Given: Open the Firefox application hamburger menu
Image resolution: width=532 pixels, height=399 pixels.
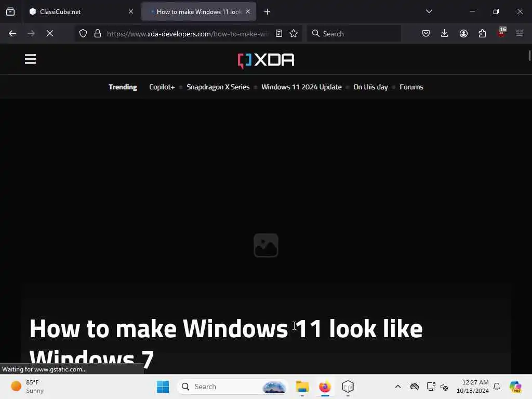Looking at the screenshot, I should (520, 34).
